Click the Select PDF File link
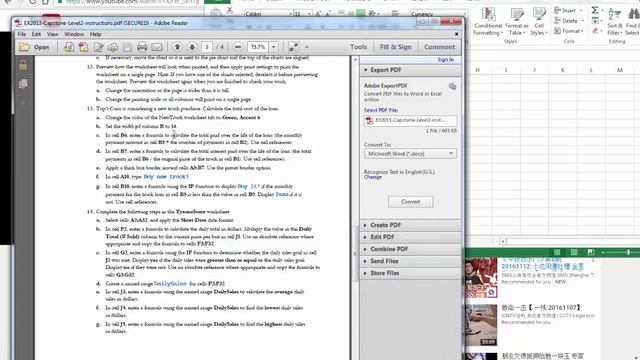 (380, 110)
